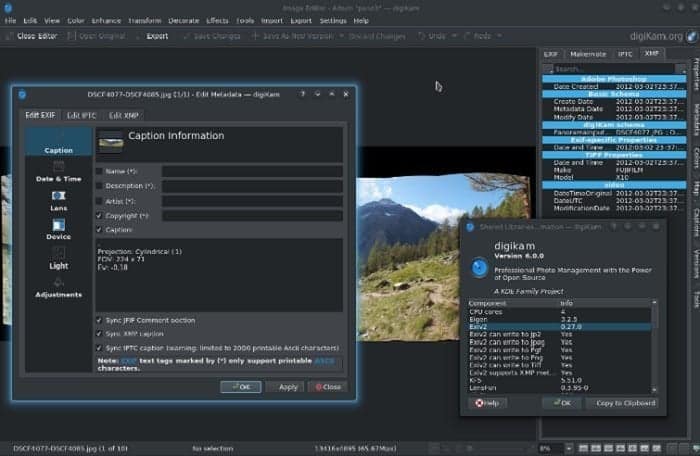700x456 pixels.
Task: Click the digiKam.org globe logo icon
Action: [x=692, y=36]
